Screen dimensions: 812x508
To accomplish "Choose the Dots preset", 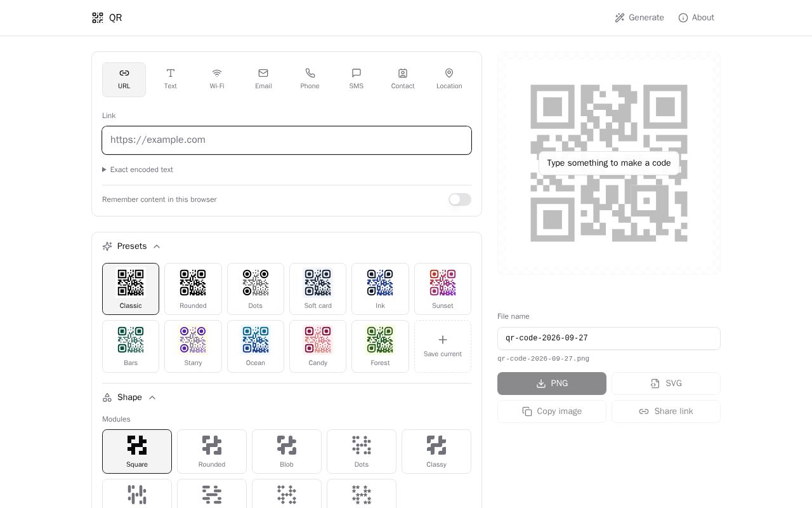I will coord(256,289).
